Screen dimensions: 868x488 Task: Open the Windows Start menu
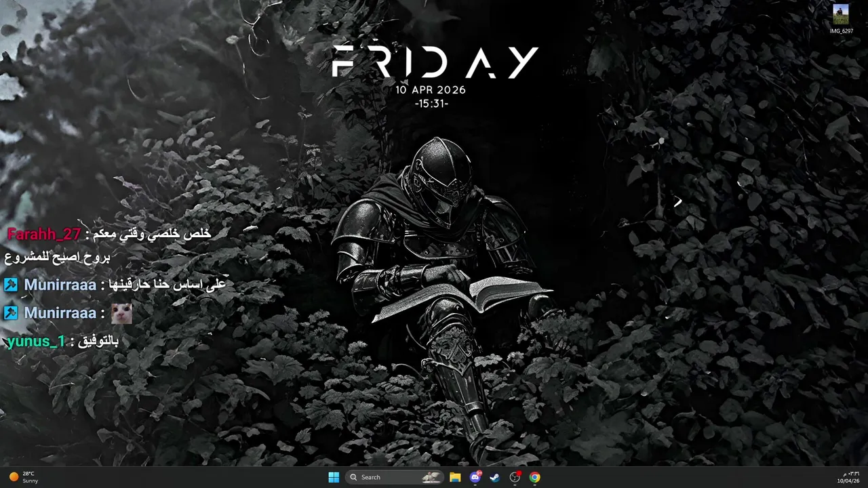[334, 477]
